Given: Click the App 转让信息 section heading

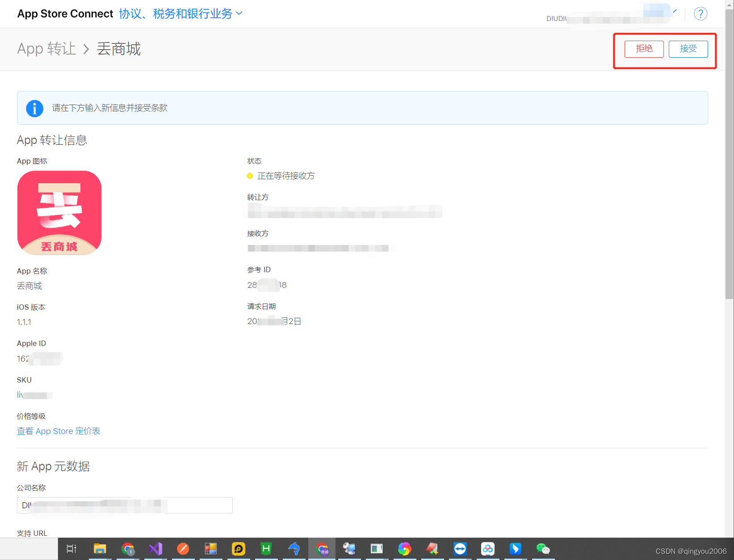Looking at the screenshot, I should click(52, 140).
